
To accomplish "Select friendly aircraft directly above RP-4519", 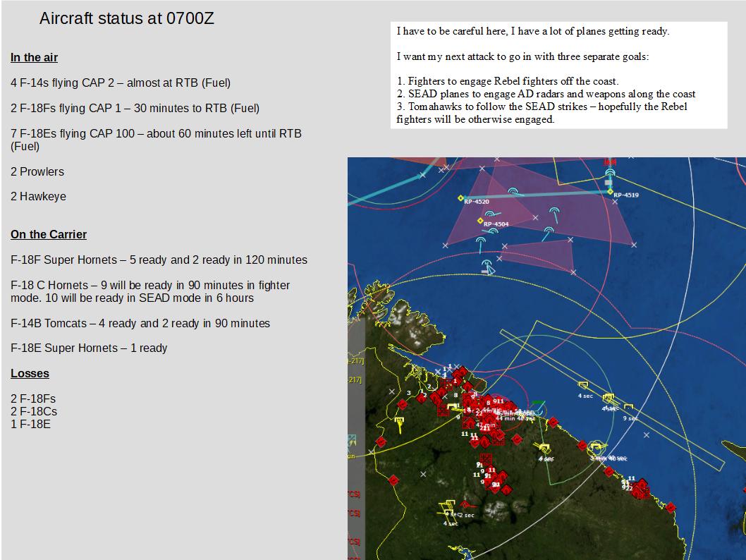I will click(609, 174).
